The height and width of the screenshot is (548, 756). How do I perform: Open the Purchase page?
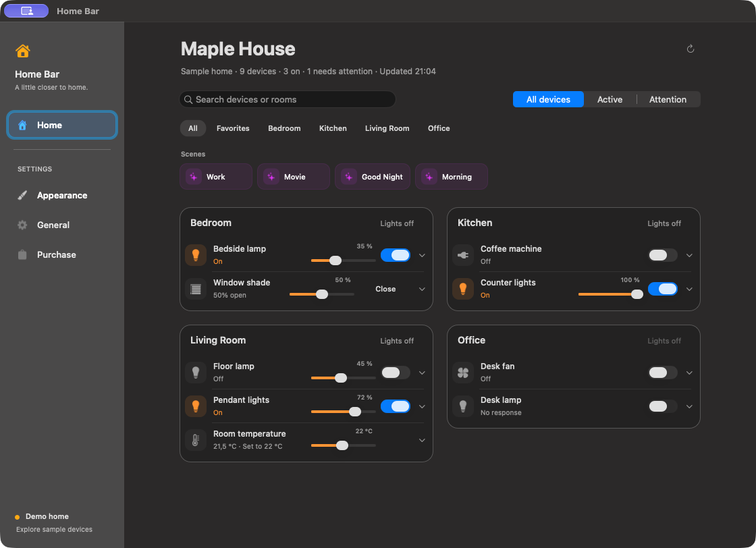pos(62,254)
